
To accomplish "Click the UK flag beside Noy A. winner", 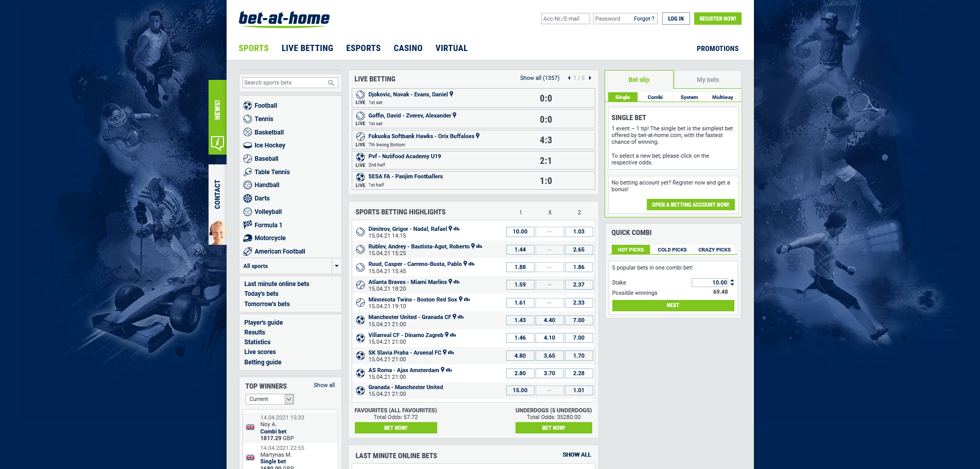I will 250,427.
